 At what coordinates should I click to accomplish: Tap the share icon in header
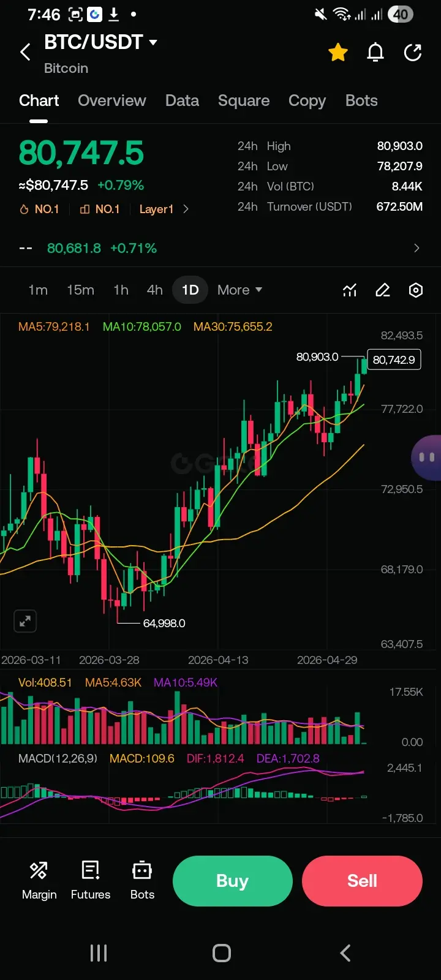(413, 53)
